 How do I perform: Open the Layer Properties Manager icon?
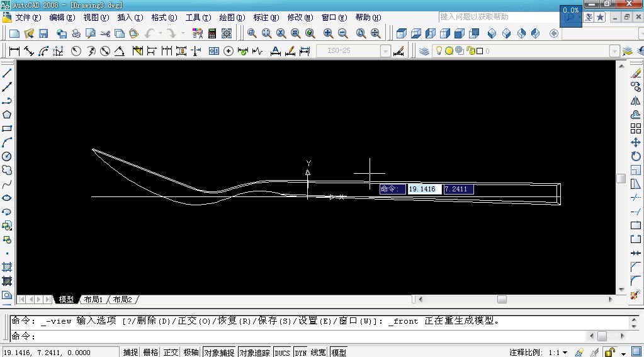424,51
